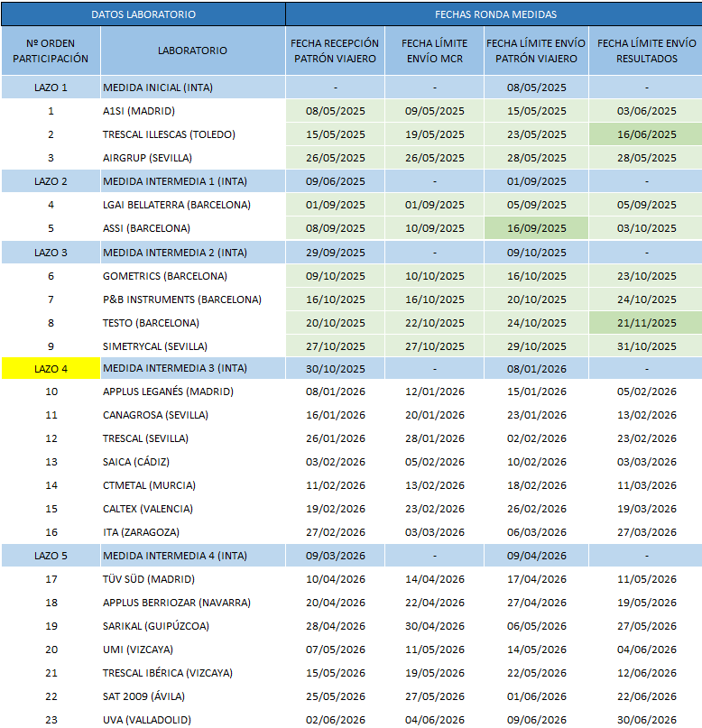Select the 30/06/2026 results cell for UVA
702x728 pixels.
click(x=646, y=720)
